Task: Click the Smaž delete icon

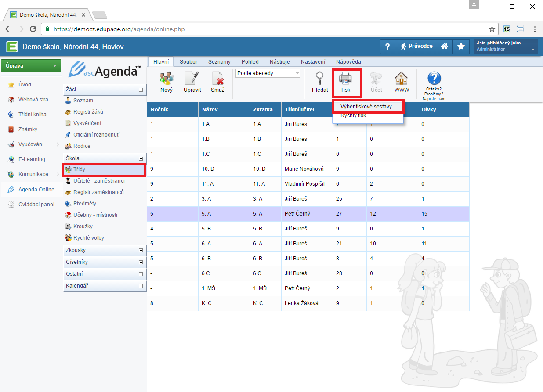Action: point(217,79)
